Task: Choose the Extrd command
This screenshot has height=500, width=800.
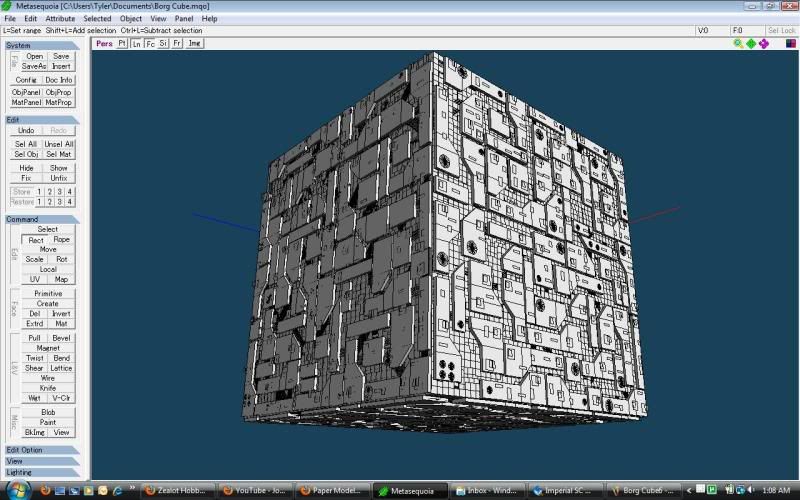Action: (x=35, y=324)
